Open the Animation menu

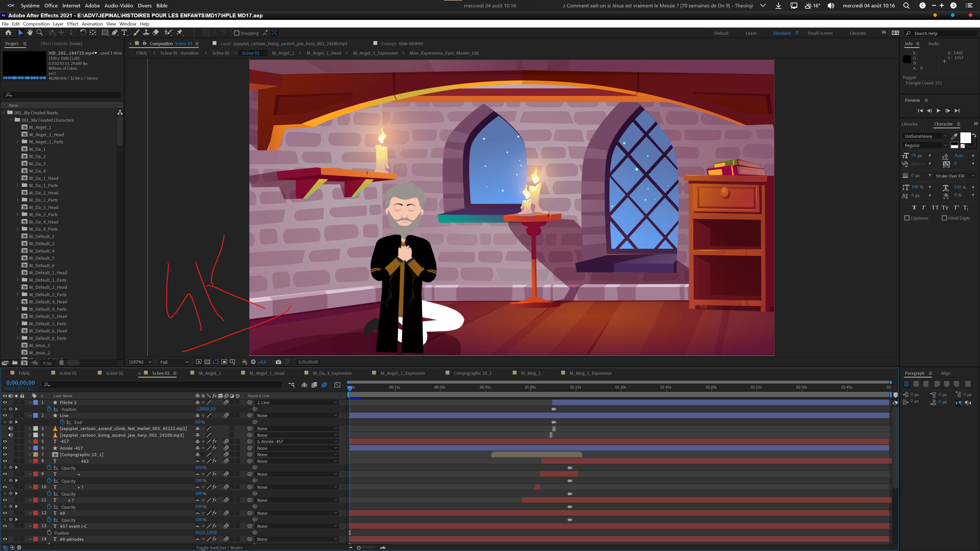92,23
